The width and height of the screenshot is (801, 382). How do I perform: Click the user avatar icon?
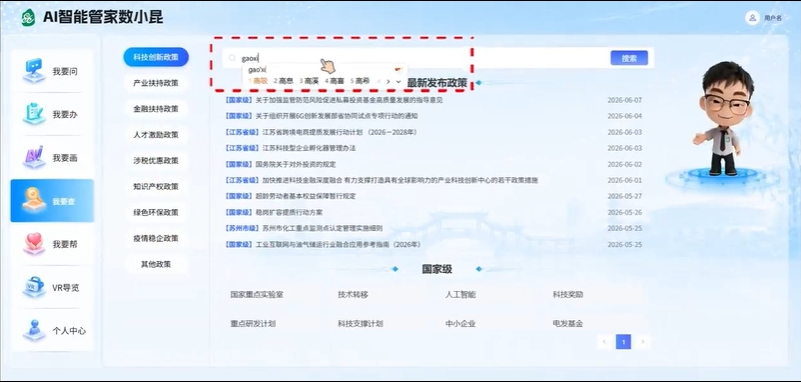(752, 17)
